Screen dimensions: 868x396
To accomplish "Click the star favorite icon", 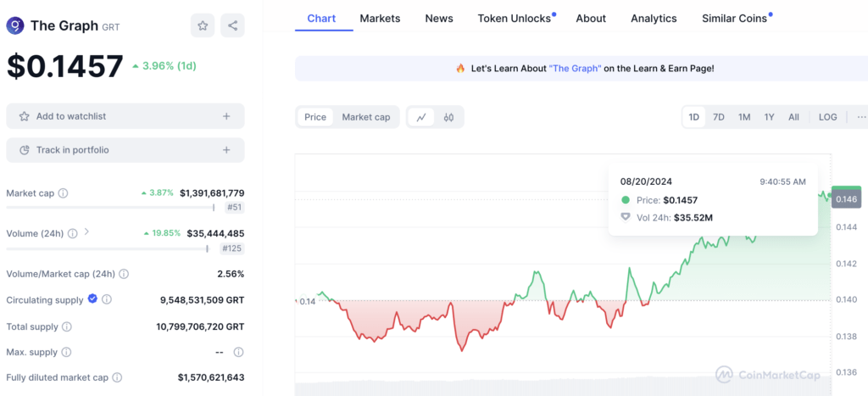I will click(203, 25).
